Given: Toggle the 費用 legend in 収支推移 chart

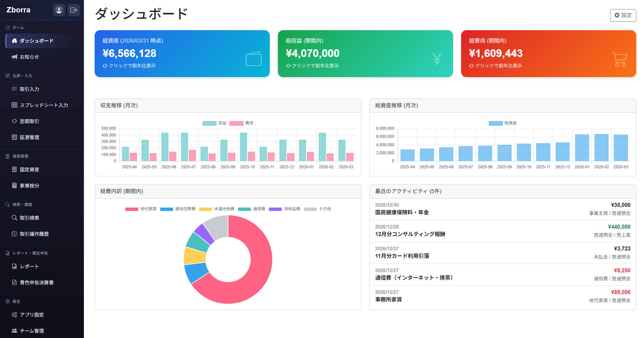Looking at the screenshot, I should pyautogui.click(x=241, y=123).
